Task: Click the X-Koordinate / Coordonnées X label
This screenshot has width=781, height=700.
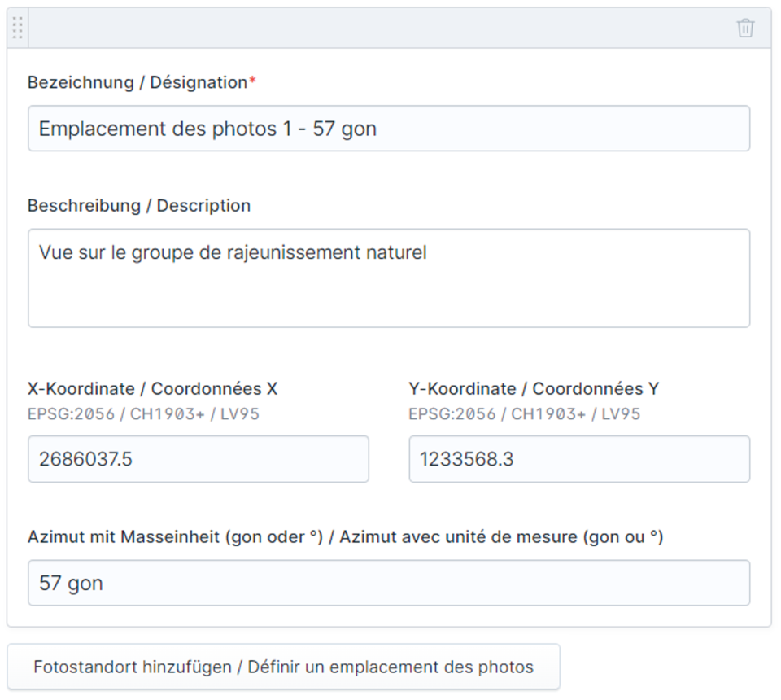Action: [x=152, y=389]
